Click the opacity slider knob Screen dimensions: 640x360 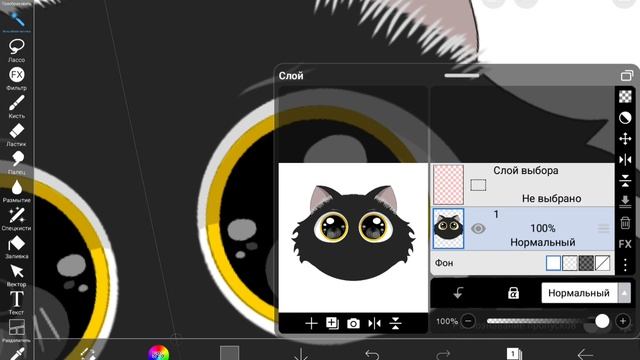602,321
